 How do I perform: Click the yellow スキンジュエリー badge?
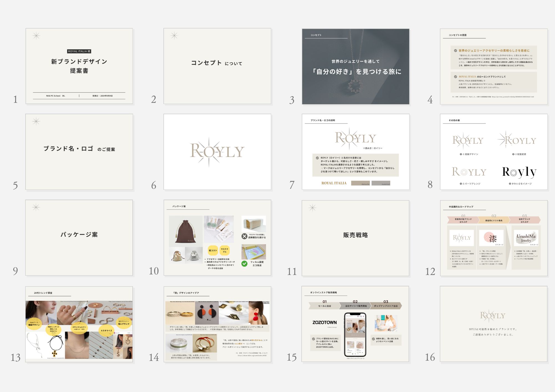coord(79,328)
